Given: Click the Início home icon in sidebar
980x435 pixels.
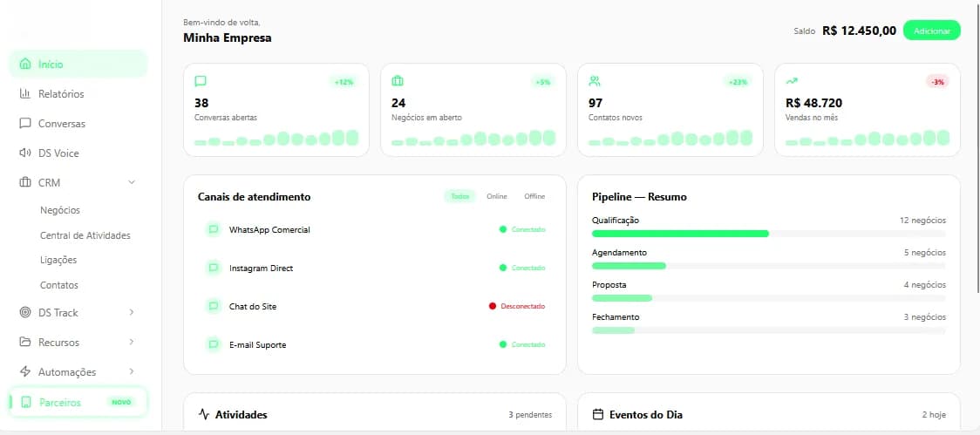Looking at the screenshot, I should tap(25, 64).
